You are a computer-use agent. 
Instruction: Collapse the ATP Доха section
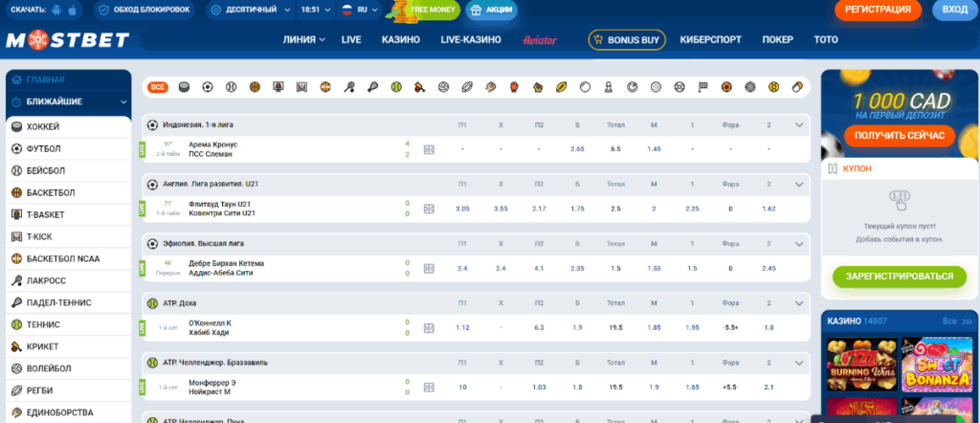point(799,303)
